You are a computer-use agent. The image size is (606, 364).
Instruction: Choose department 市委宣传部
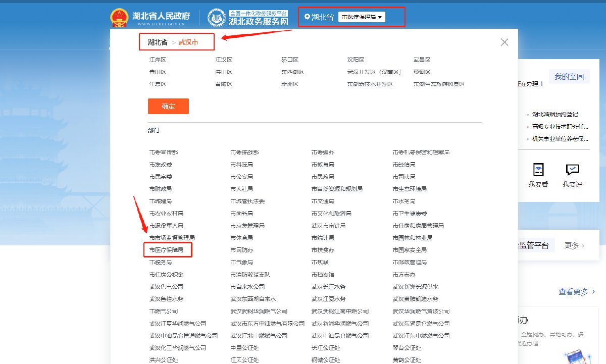tap(163, 152)
